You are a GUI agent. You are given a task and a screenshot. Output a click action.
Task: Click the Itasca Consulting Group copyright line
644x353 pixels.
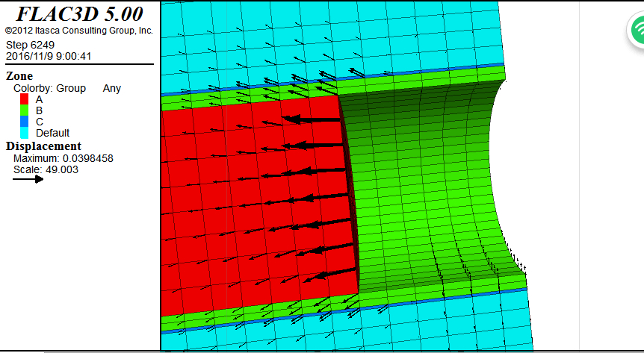[79, 31]
